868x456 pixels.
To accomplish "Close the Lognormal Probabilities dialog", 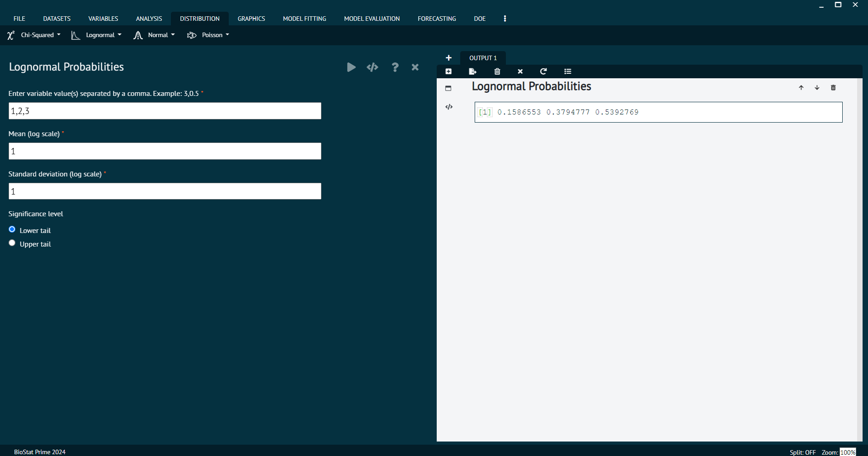I will (415, 67).
